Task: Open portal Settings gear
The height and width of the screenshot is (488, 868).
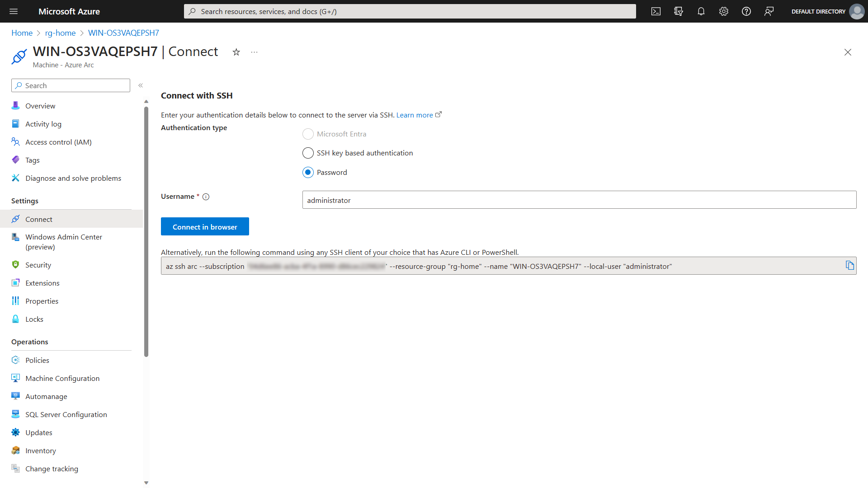Action: click(x=724, y=11)
